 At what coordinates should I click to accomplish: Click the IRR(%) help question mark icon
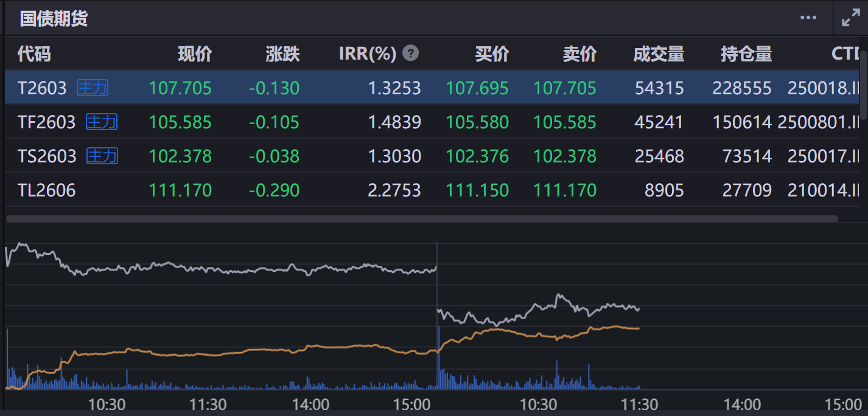pos(411,54)
